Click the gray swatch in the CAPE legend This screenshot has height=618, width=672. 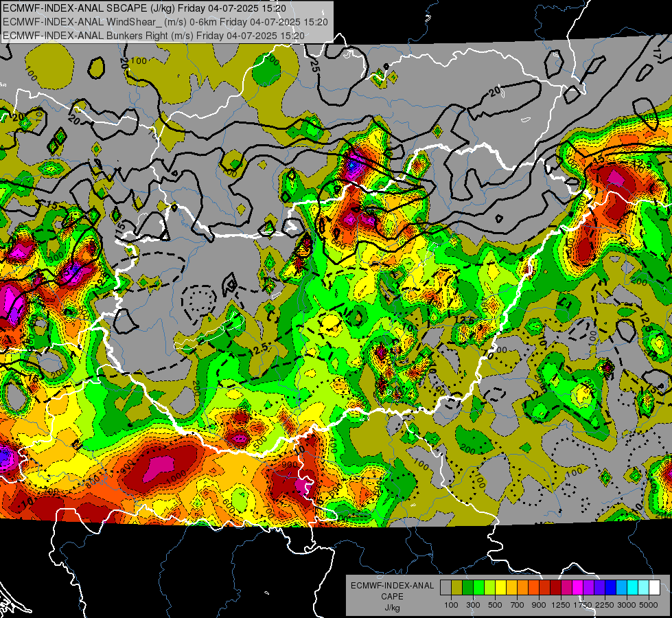coord(445,587)
